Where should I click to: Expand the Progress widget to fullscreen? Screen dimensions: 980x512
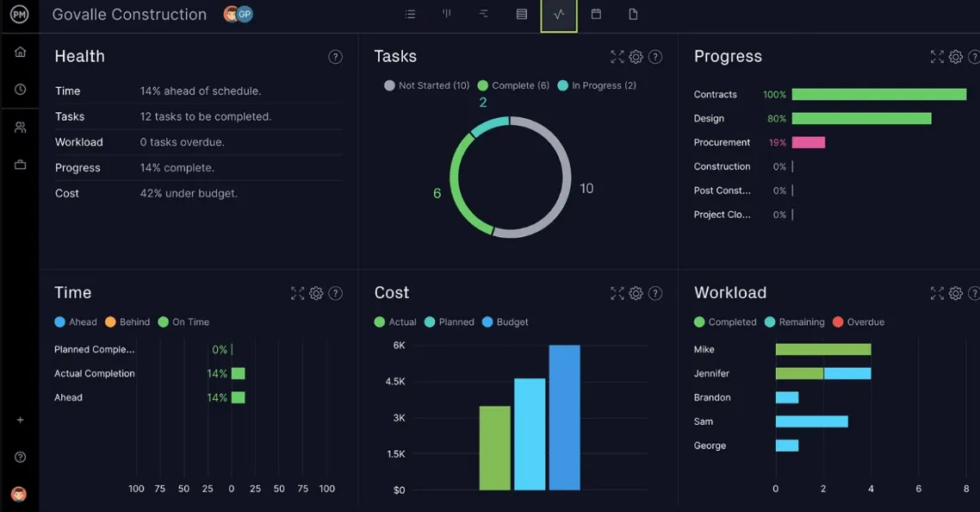[937, 57]
